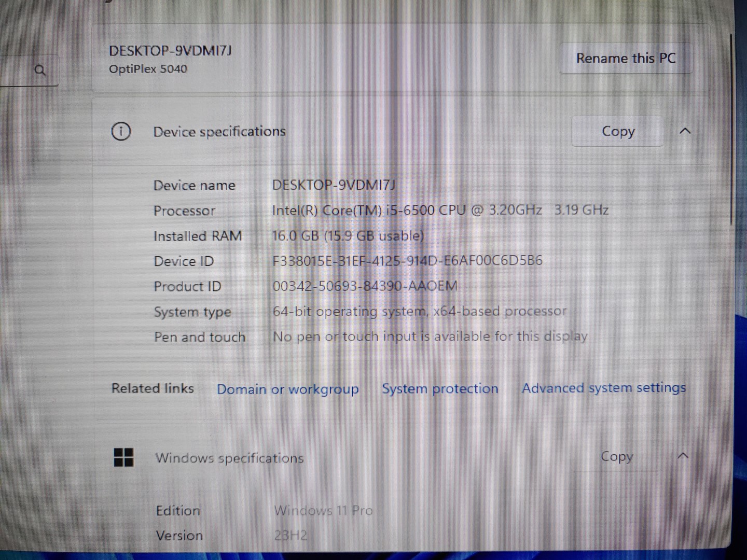The height and width of the screenshot is (560, 747).
Task: Select the Windows 11 Pro edition text
Action: click(323, 511)
